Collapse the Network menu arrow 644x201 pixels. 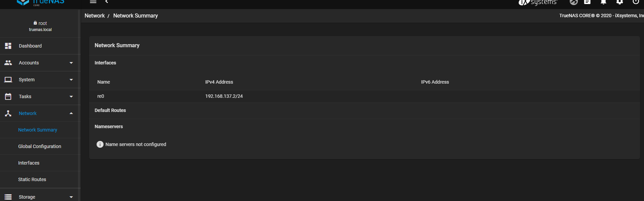(x=71, y=113)
